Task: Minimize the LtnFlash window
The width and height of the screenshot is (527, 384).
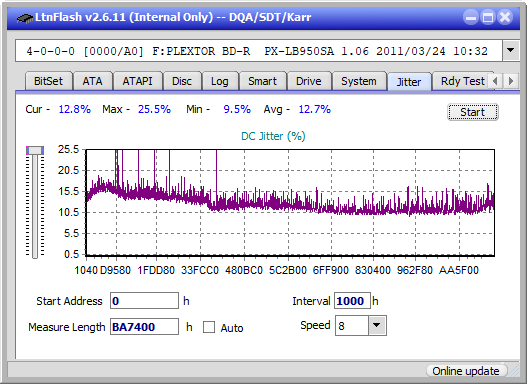Action: point(471,17)
